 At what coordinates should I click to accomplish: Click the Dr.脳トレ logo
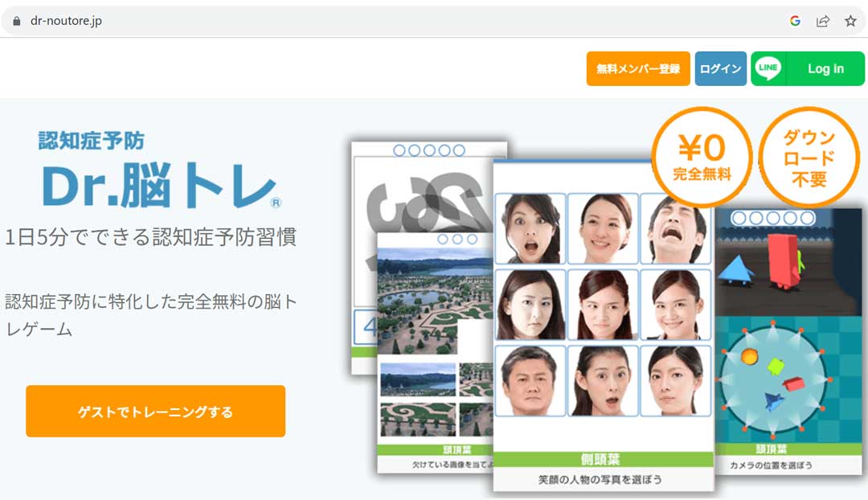click(x=162, y=185)
